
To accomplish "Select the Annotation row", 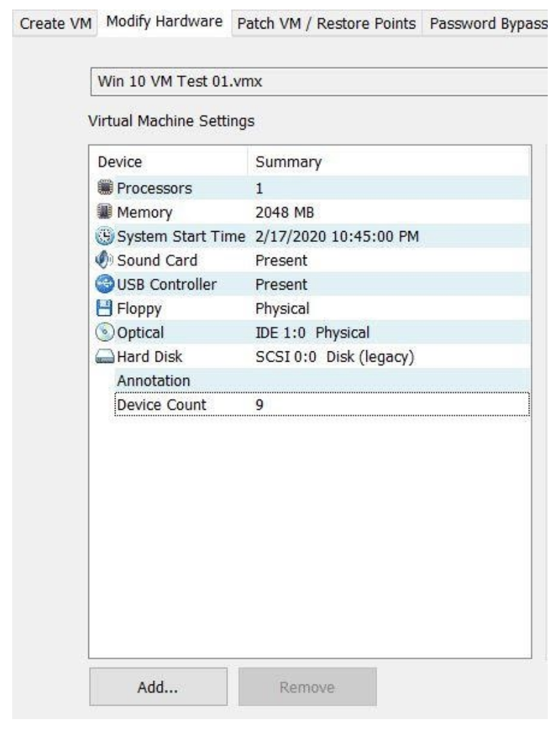I will (153, 380).
